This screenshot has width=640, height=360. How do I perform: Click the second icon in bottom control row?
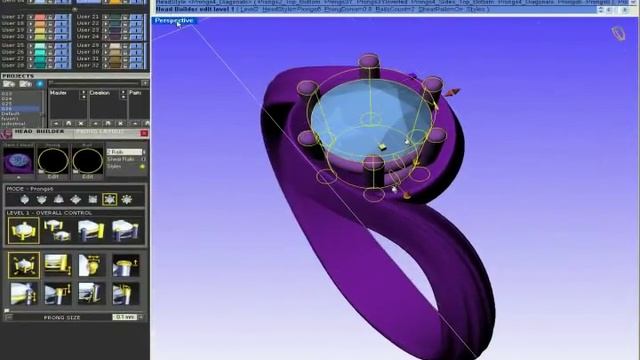(x=58, y=293)
